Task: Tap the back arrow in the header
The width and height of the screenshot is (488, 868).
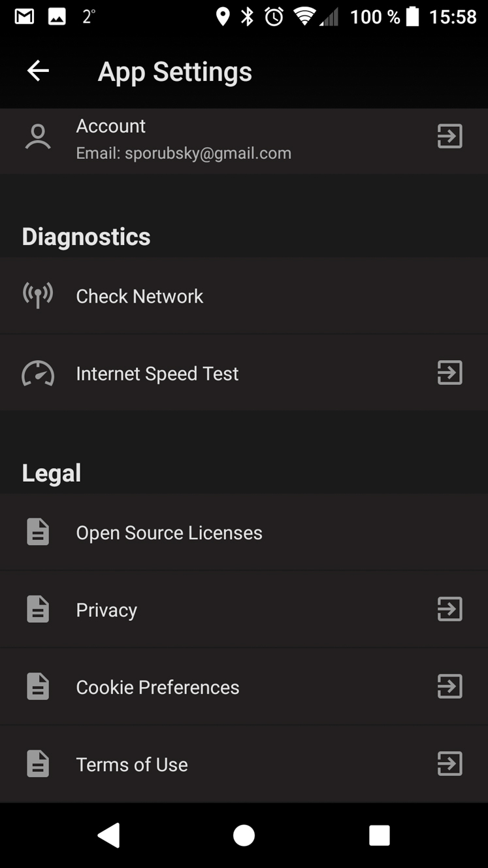Action: 38,71
